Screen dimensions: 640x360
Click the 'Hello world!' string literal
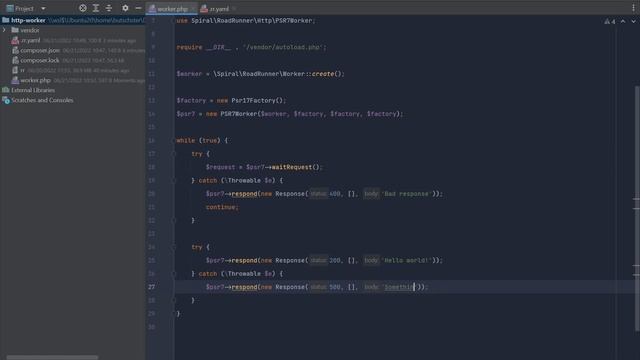[x=407, y=260]
